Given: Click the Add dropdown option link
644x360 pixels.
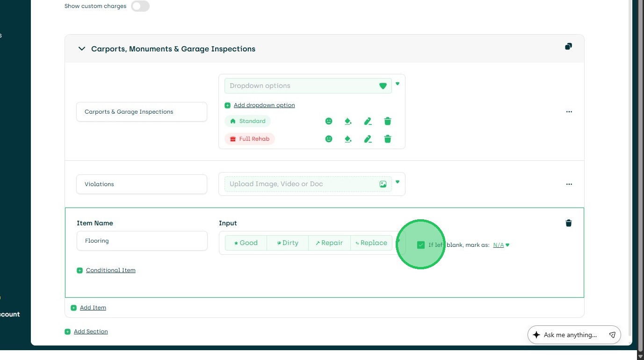Looking at the screenshot, I should click(264, 105).
